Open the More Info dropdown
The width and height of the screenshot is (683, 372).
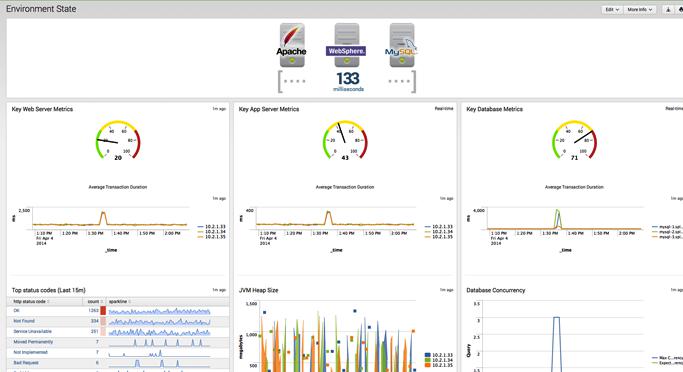tap(639, 9)
